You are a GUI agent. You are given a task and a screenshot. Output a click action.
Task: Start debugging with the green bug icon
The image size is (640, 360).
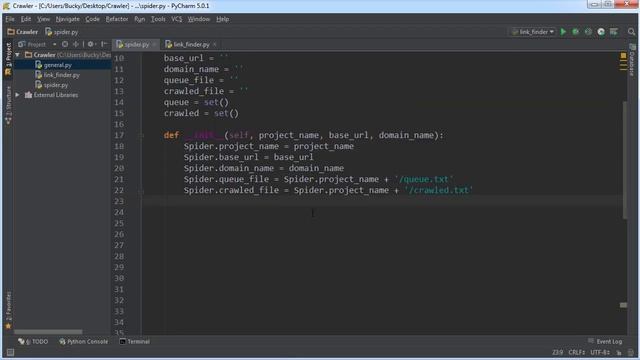[576, 31]
